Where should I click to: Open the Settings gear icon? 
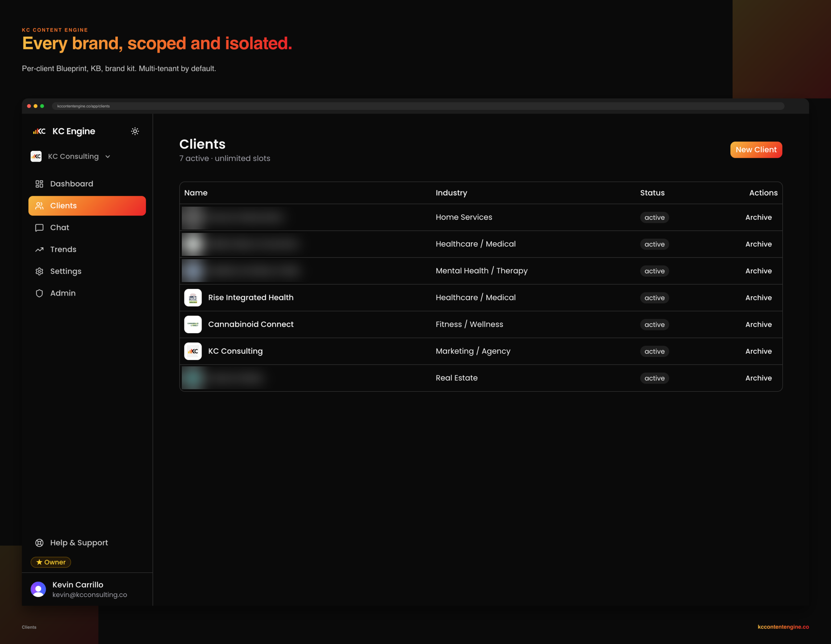click(39, 271)
